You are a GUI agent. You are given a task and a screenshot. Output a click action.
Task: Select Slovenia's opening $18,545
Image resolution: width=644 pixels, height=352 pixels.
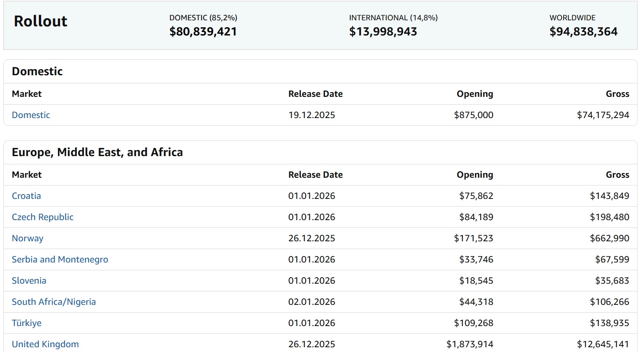pos(476,281)
